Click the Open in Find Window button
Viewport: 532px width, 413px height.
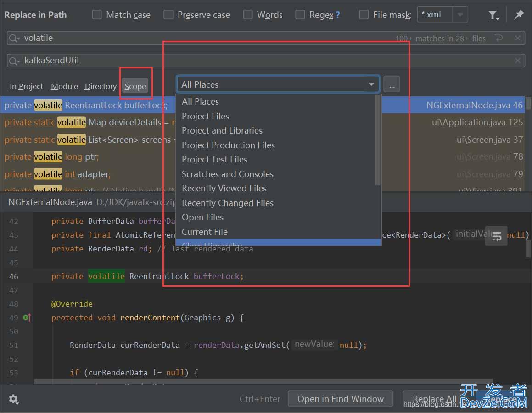[340, 399]
